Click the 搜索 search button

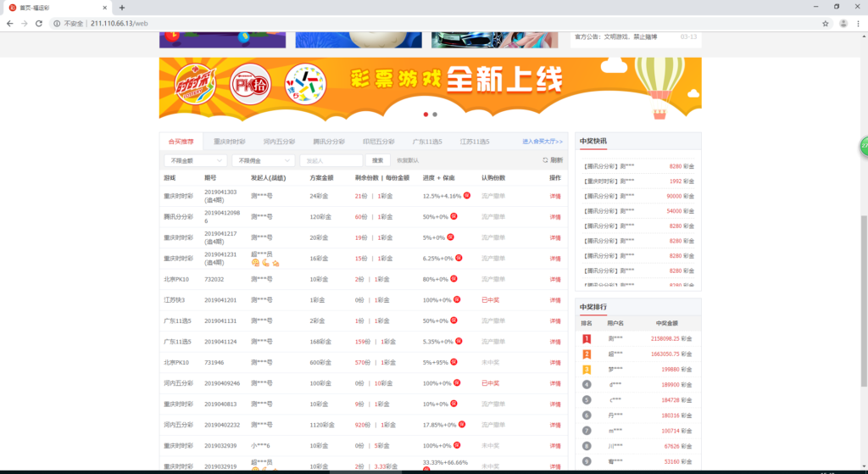377,160
